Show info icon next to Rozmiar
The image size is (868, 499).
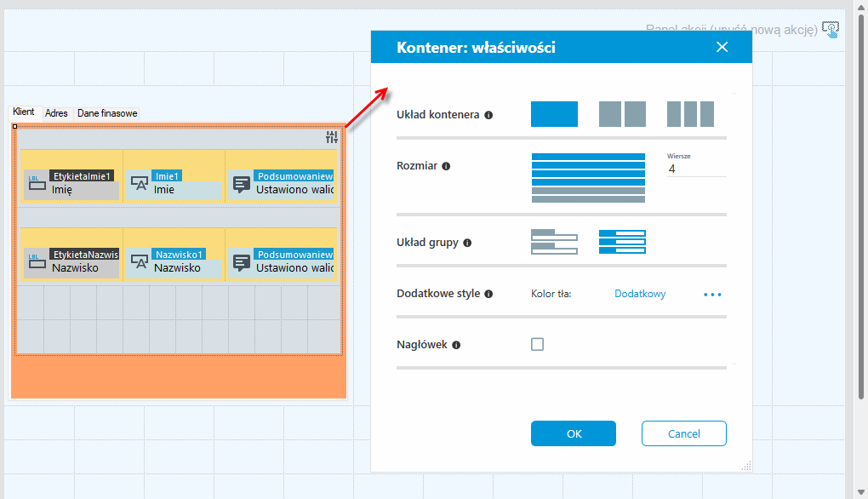[x=446, y=166]
